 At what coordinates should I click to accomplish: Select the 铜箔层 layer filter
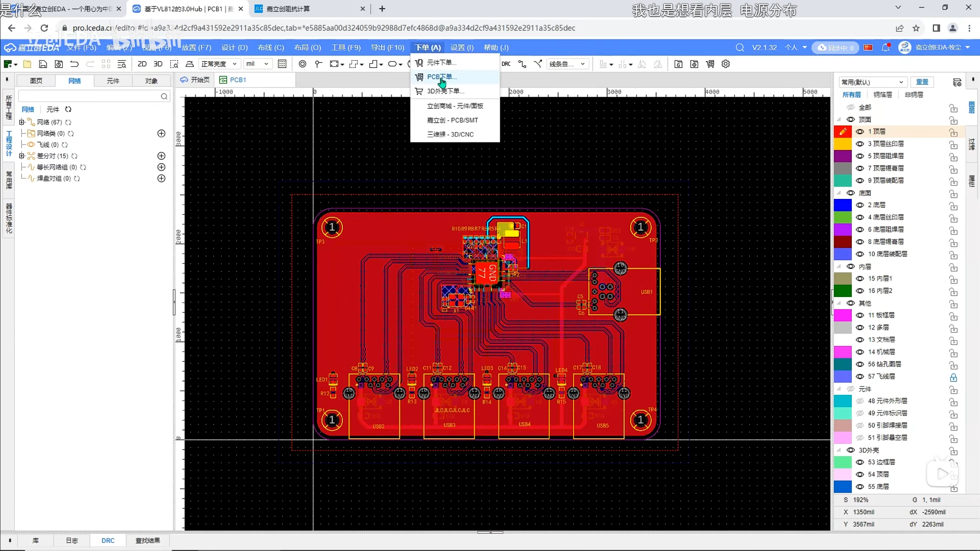[x=882, y=95]
